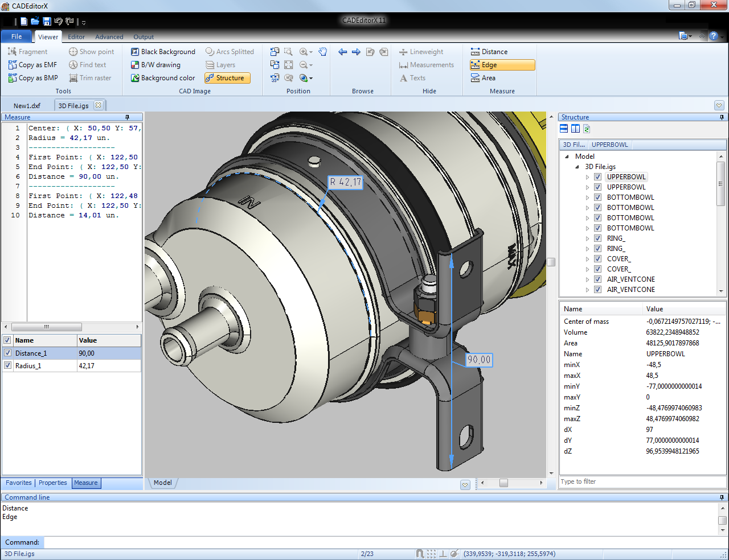Click the blue previous arrow in Browse group
729x560 pixels.
[342, 52]
